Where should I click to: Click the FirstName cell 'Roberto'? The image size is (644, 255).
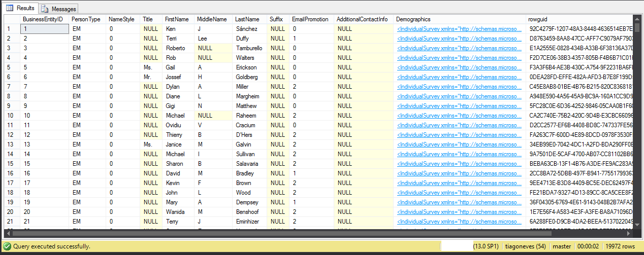pyautogui.click(x=179, y=48)
